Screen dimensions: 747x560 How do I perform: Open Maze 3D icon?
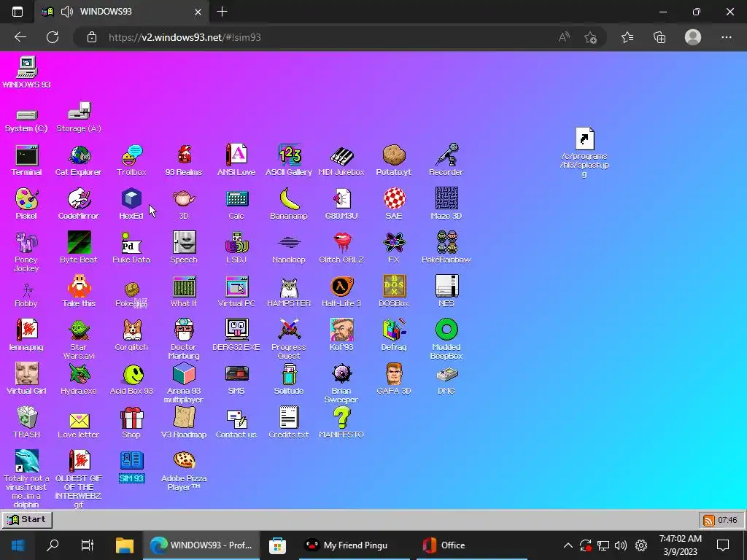[446, 204]
